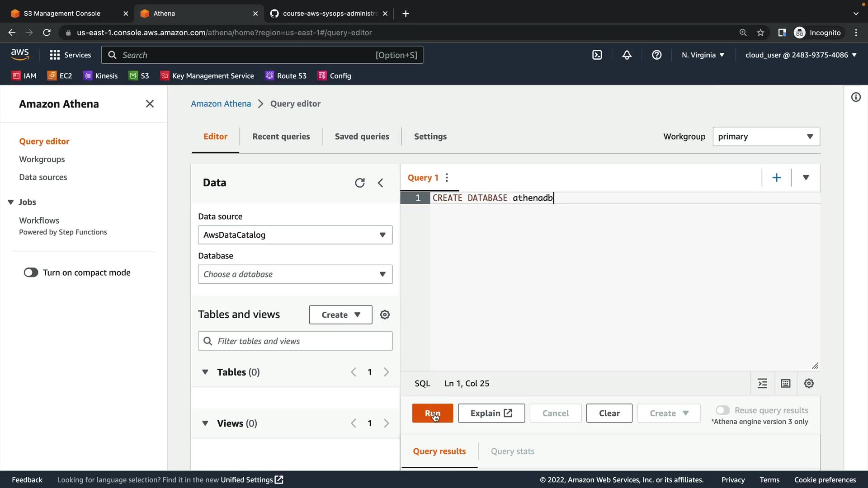Open the Query stats tab
Image resolution: width=868 pixels, height=488 pixels.
click(x=512, y=451)
